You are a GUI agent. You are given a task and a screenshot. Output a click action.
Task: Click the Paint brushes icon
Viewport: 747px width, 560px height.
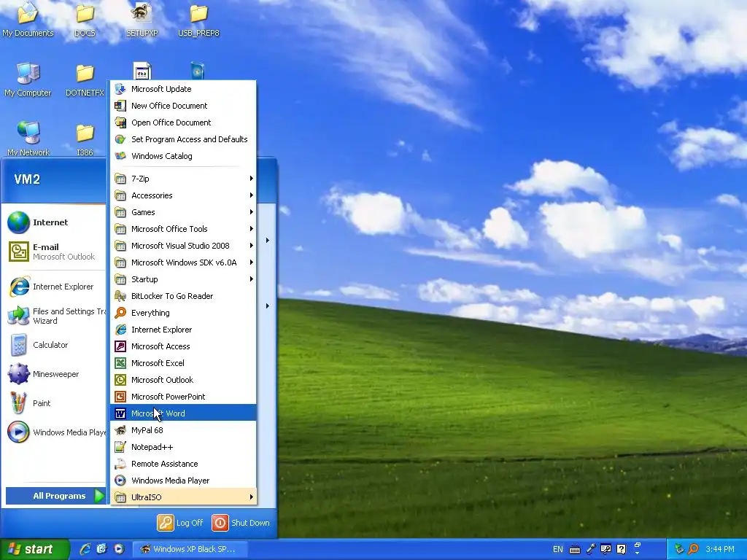pyautogui.click(x=18, y=402)
